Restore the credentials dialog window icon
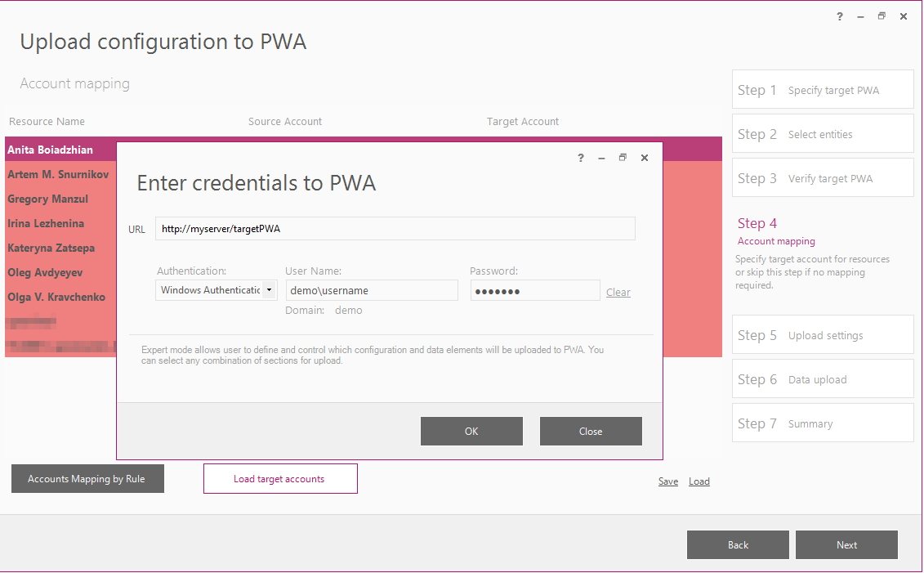Image resolution: width=924 pixels, height=573 pixels. [623, 158]
